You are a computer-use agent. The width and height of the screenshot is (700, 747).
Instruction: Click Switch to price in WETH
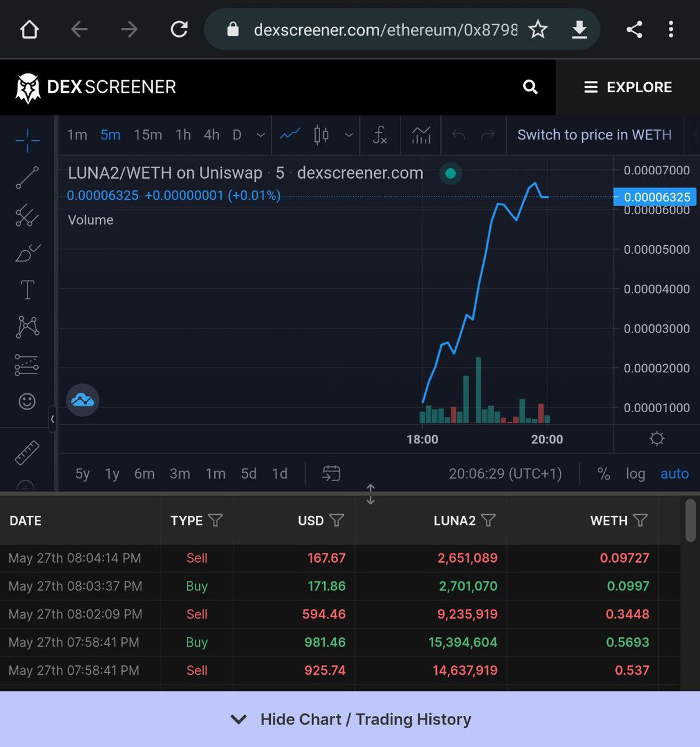594,135
